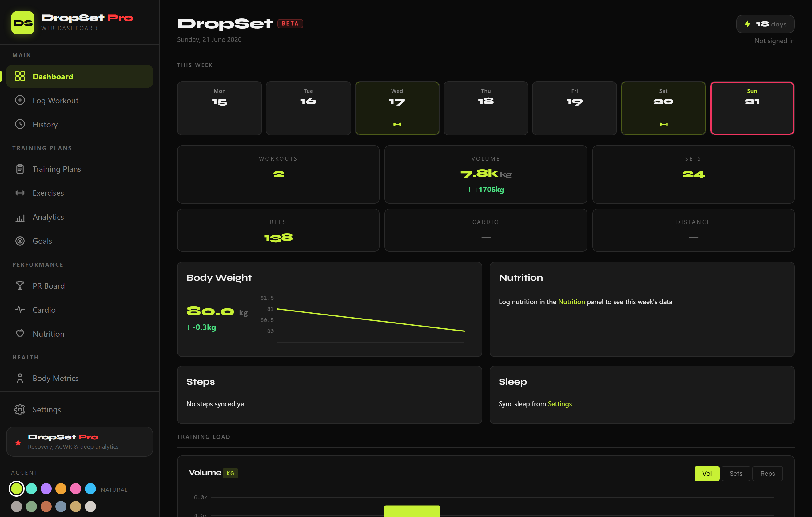Click the Workouts stat card
Screen dimensions: 812x517
pyautogui.click(x=278, y=174)
